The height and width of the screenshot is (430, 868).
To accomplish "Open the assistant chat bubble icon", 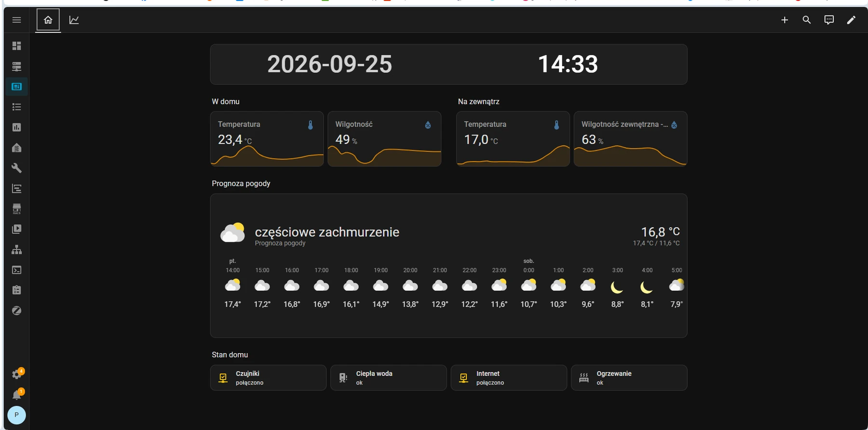I will point(829,20).
